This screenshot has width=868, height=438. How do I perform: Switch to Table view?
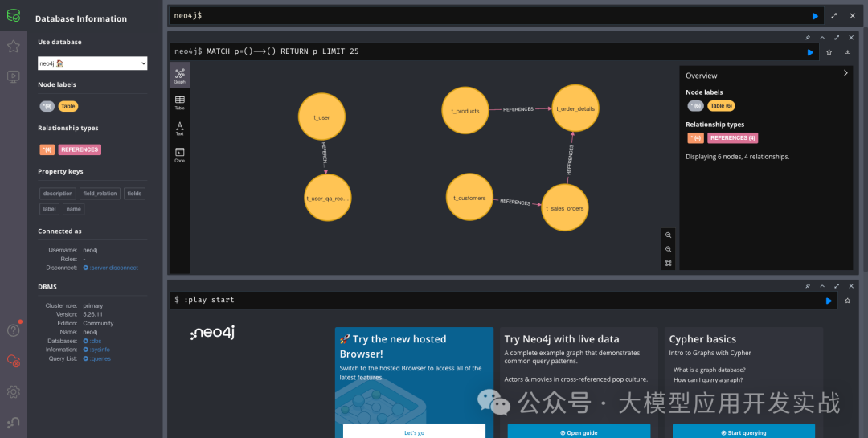coord(179,102)
